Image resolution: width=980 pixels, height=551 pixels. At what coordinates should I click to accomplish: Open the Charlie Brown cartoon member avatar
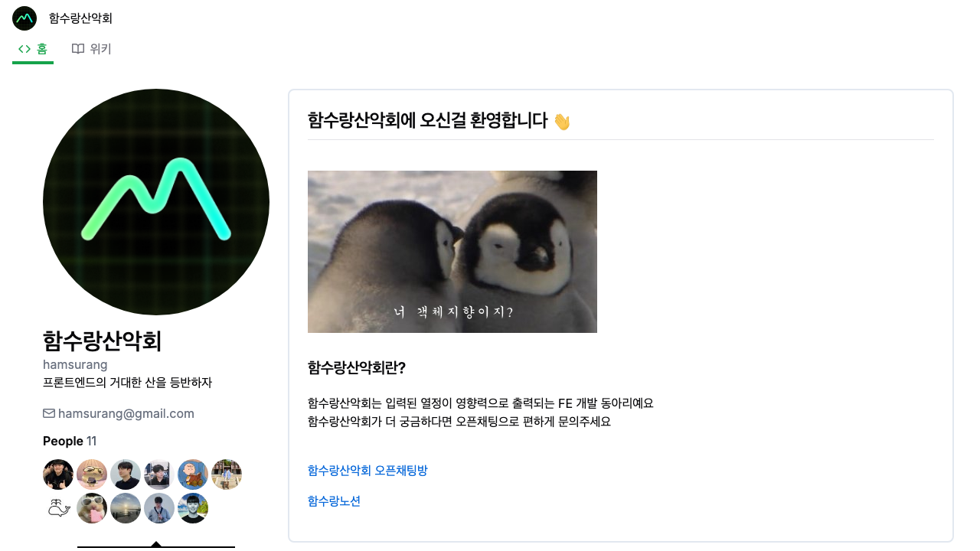tap(193, 474)
